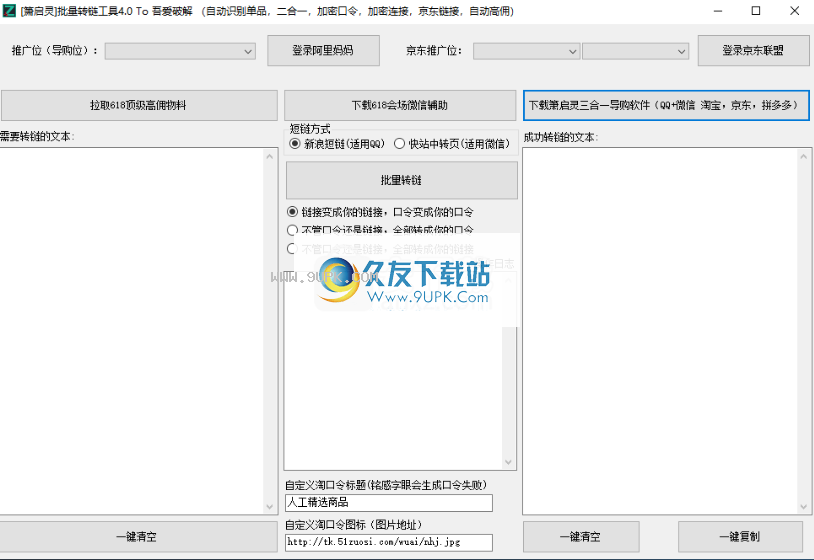Image resolution: width=814 pixels, height=560 pixels.
Task: Click the 自定义淘口令标题 field with 人工精选商品
Action: coord(389,502)
